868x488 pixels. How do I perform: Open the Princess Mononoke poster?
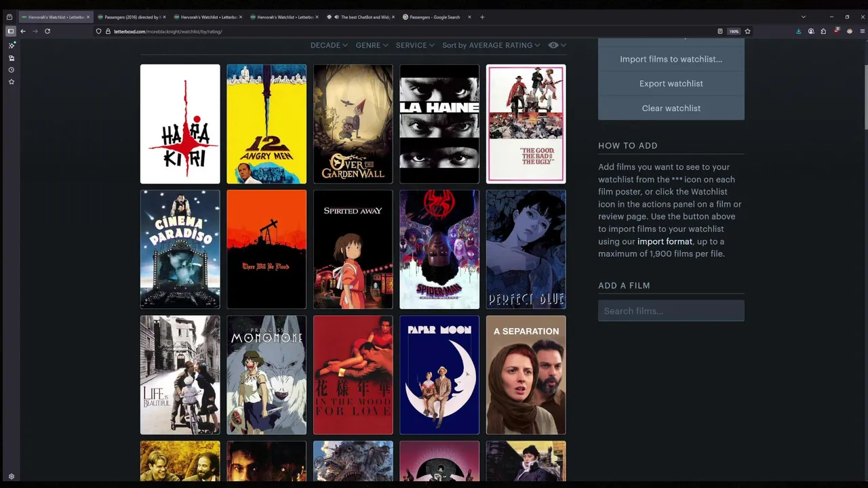[267, 375]
